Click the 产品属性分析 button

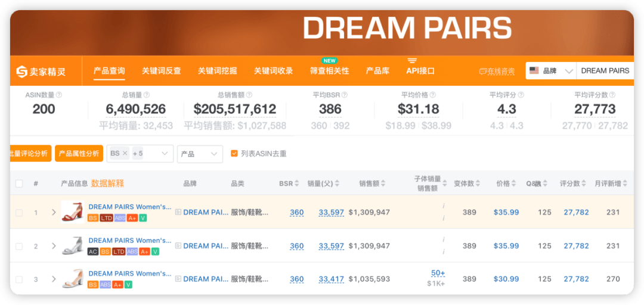79,153
